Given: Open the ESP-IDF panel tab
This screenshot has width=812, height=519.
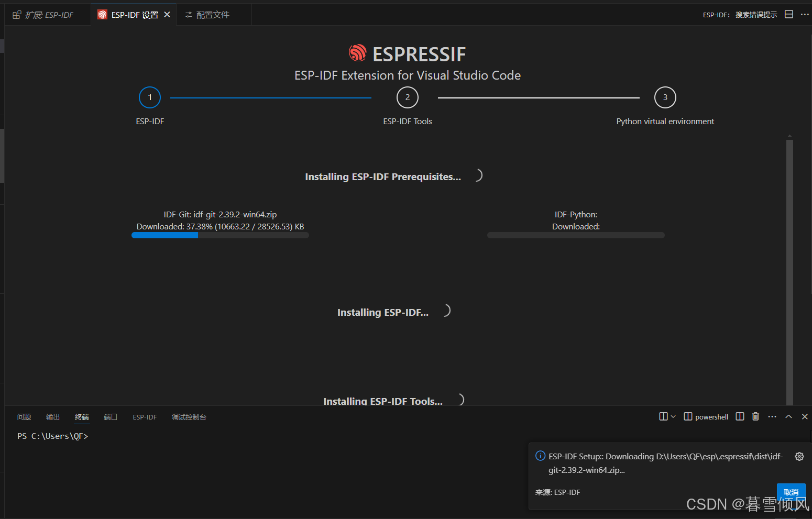Looking at the screenshot, I should 145,417.
